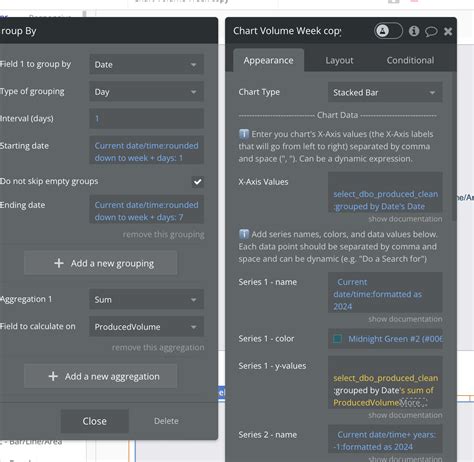Switch to the Layout tab
The height and width of the screenshot is (462, 474).
pyautogui.click(x=339, y=60)
